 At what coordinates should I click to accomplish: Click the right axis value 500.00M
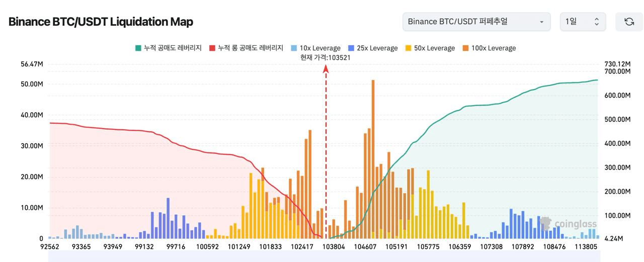point(617,120)
